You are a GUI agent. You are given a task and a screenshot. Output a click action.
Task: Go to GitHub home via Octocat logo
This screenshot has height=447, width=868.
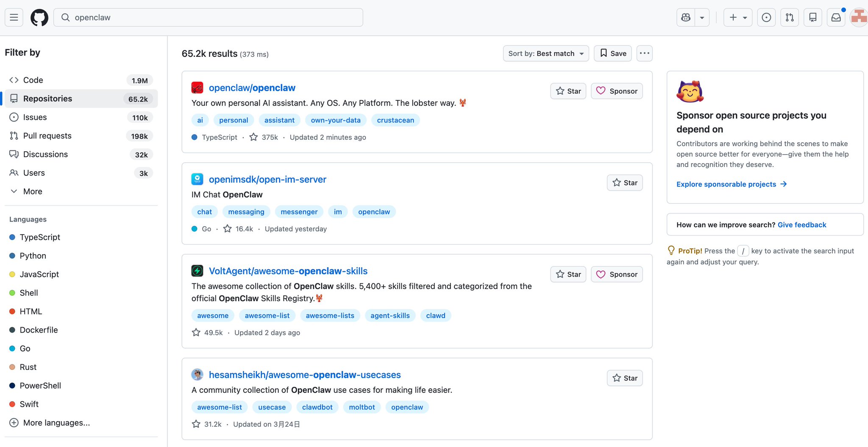39,17
